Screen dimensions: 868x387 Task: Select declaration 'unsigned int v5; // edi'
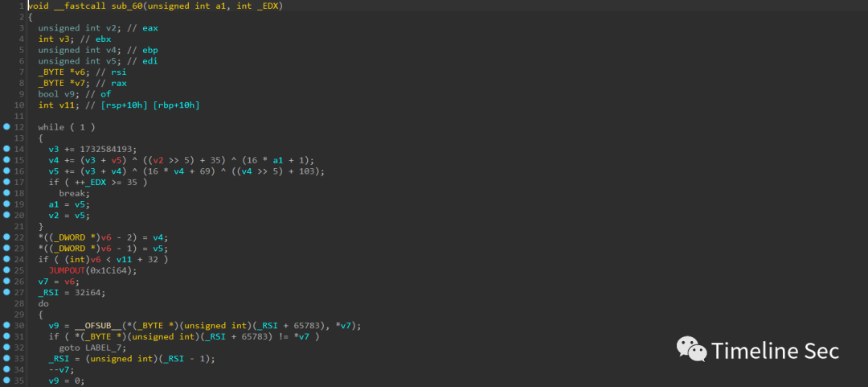coord(98,61)
